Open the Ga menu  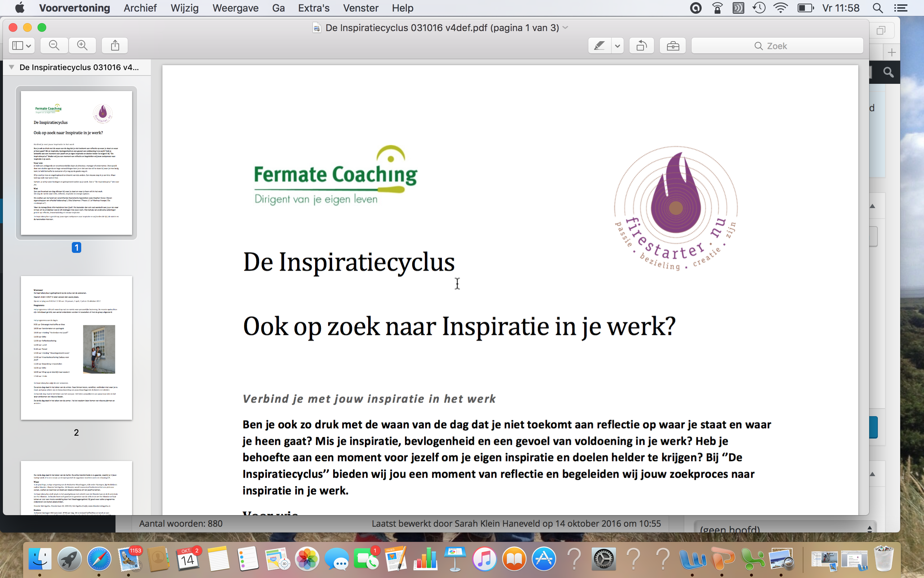click(x=278, y=8)
